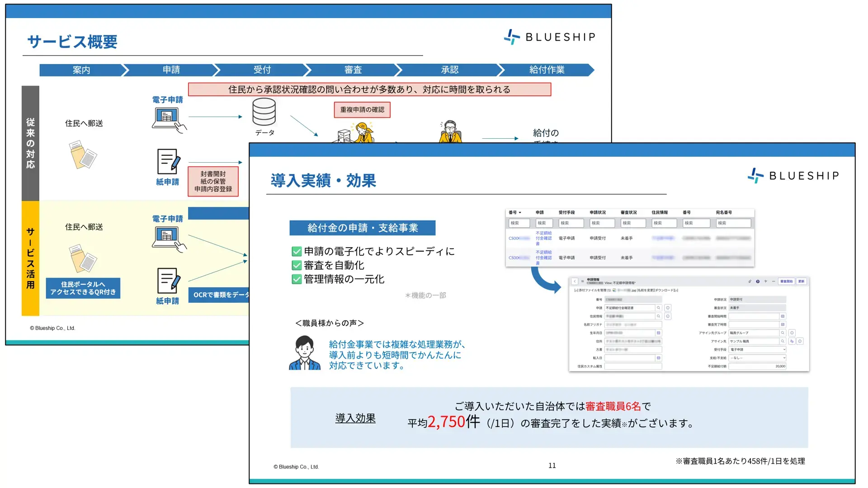The width and height of the screenshot is (868, 488).
Task: Open the calendar picker for 転入日
Action: click(658, 358)
